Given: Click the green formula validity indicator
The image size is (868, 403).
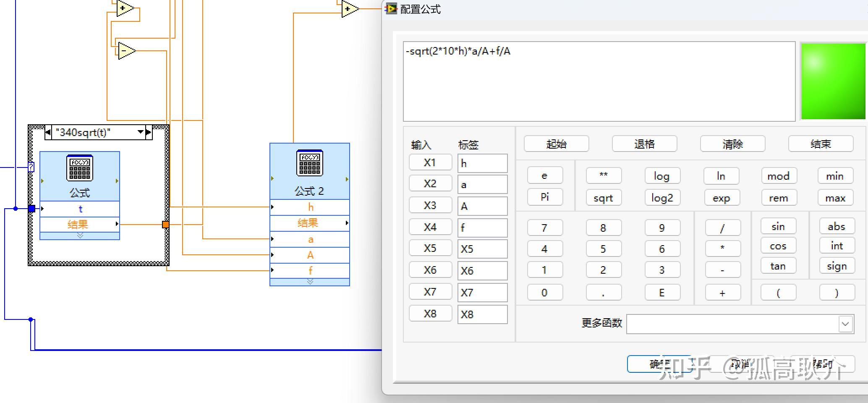Looking at the screenshot, I should point(833,81).
